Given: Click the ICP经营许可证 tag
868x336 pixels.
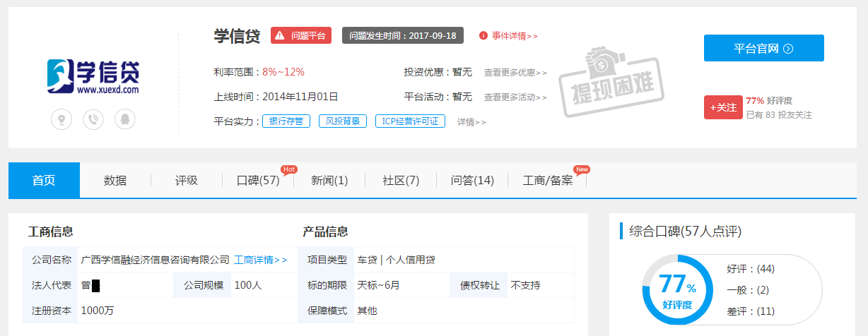Looking at the screenshot, I should [410, 121].
